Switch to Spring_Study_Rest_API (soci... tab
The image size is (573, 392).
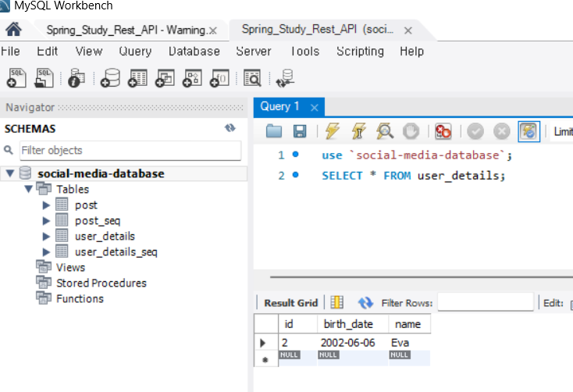(x=318, y=29)
